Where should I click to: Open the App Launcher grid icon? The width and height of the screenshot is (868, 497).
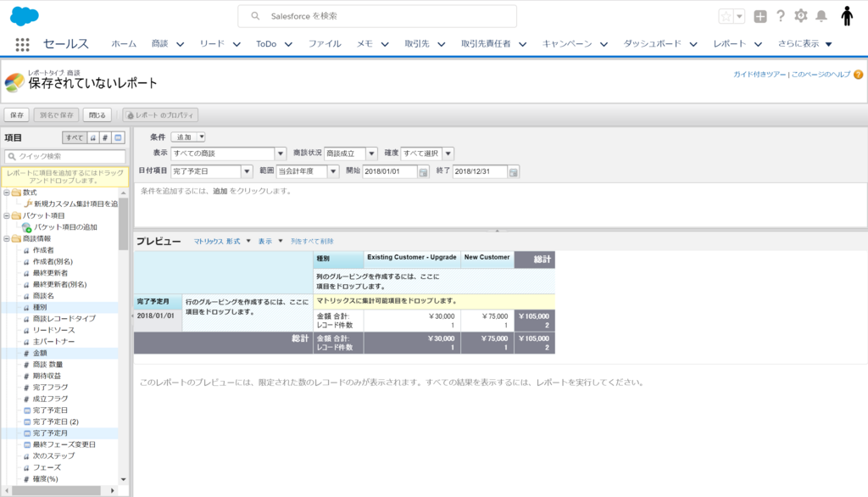pyautogui.click(x=22, y=44)
